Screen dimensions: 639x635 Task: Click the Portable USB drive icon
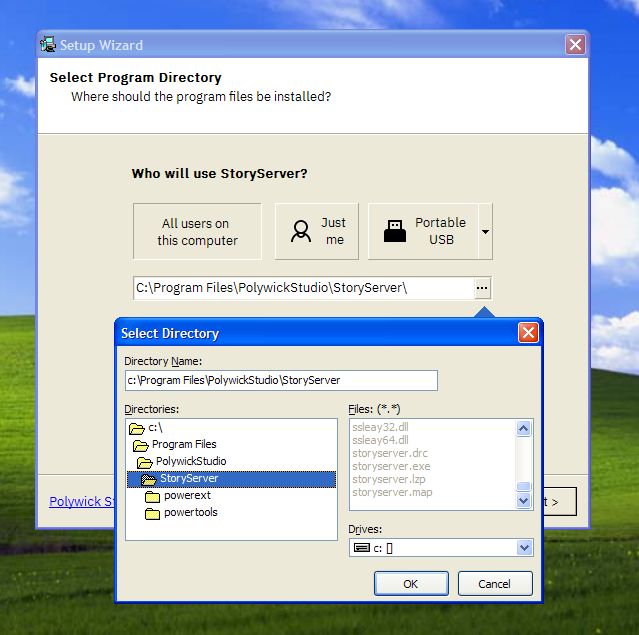click(x=394, y=231)
